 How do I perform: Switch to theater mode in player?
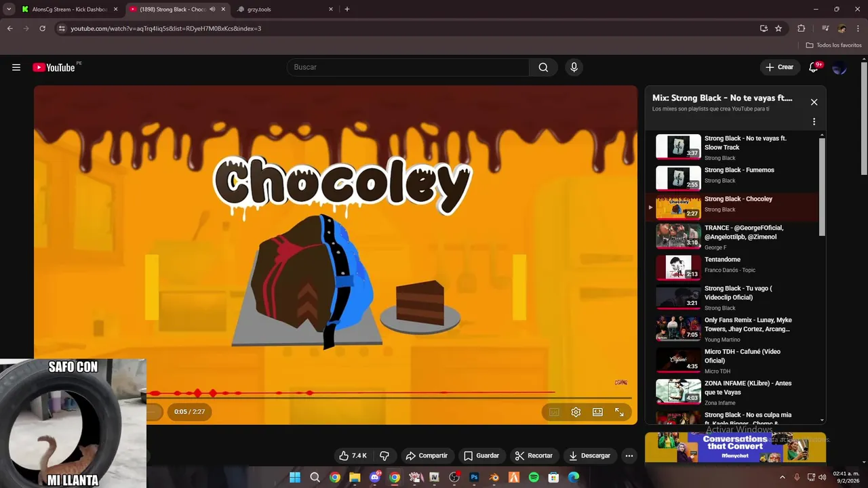[x=597, y=412]
